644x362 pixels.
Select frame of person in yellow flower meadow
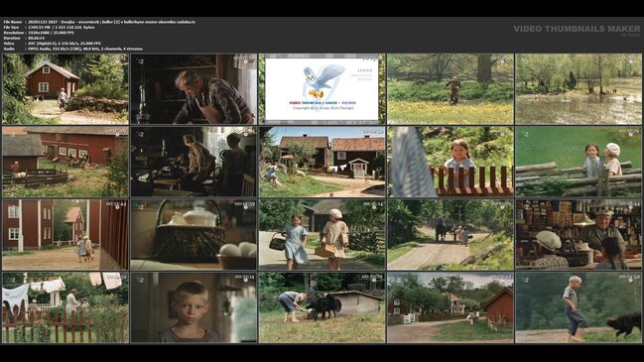tap(451, 88)
